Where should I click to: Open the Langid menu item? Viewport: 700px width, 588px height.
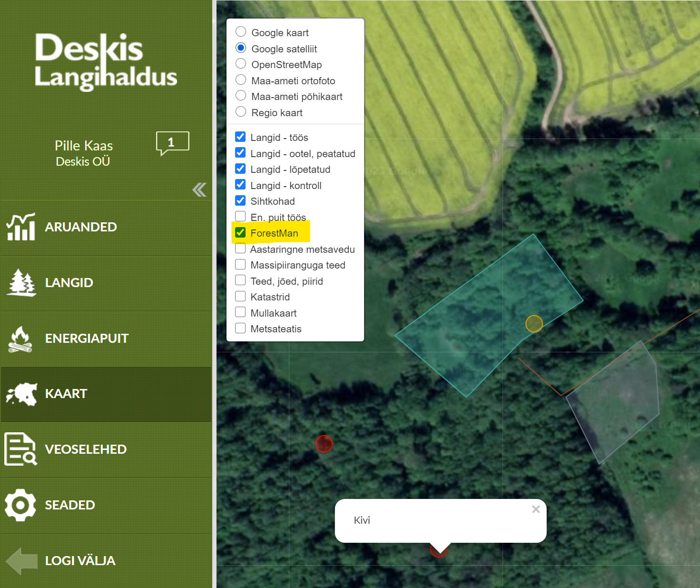point(106,283)
